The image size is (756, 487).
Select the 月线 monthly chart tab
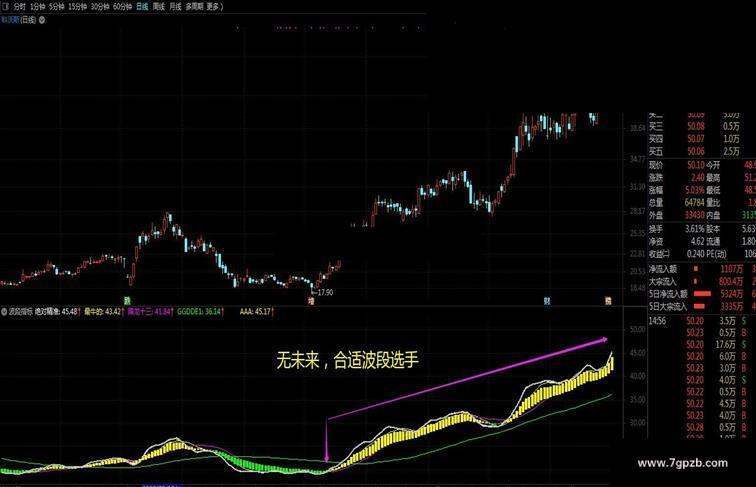pos(175,7)
